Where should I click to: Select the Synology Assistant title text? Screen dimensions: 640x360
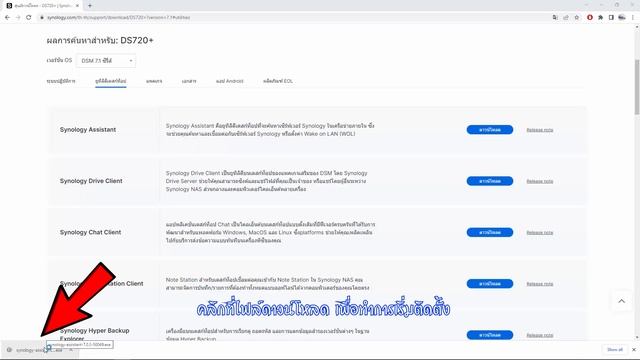[x=88, y=130]
